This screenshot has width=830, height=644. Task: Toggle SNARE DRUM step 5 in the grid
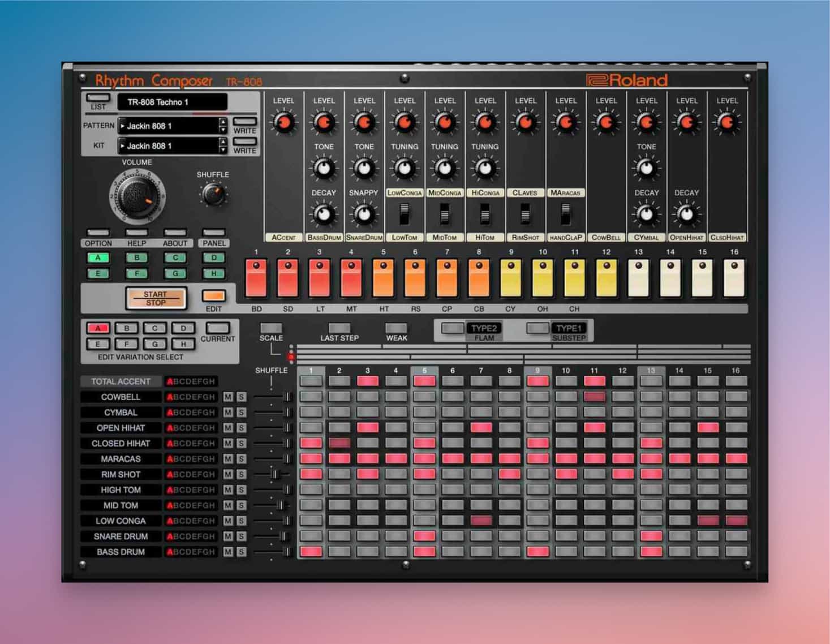tap(424, 536)
